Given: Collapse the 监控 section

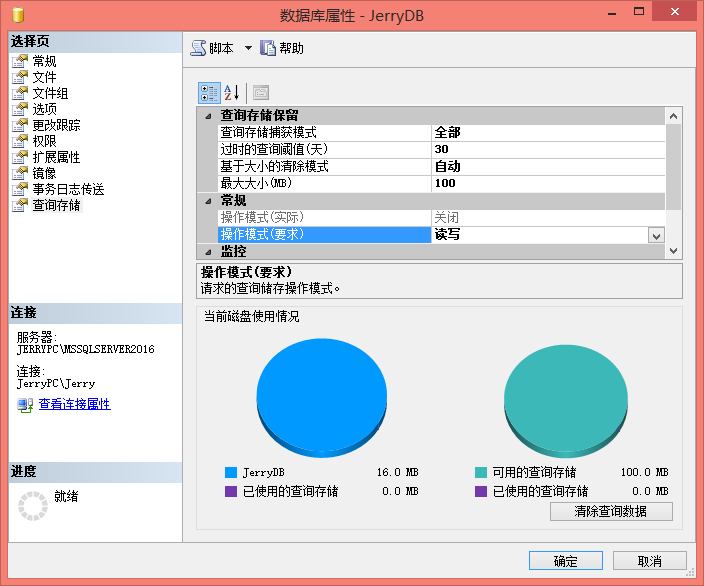Looking at the screenshot, I should [208, 252].
